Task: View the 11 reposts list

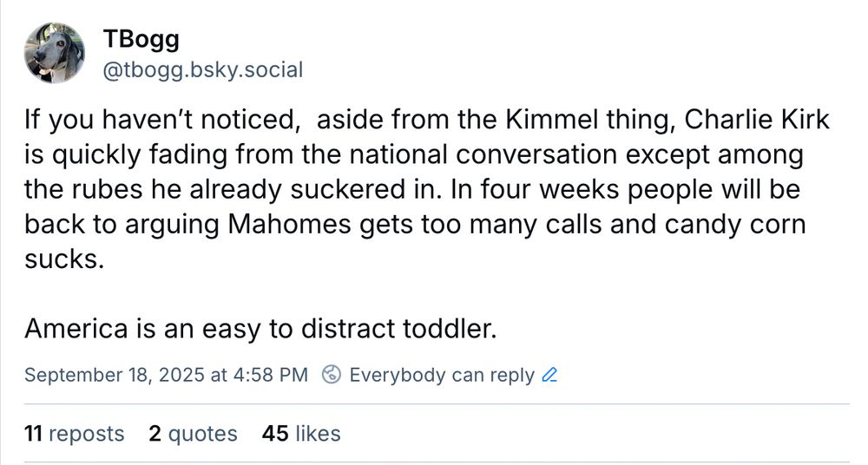Action: [75, 433]
